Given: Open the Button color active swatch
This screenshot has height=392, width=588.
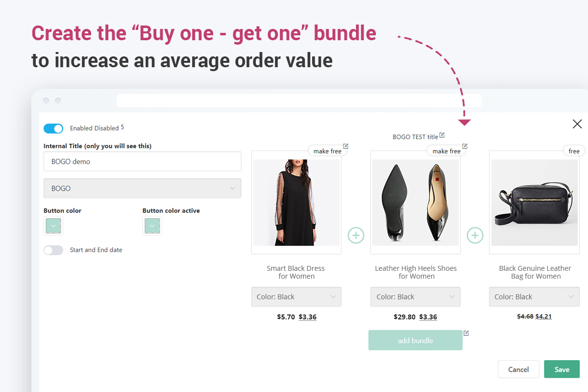Looking at the screenshot, I should 152,226.
